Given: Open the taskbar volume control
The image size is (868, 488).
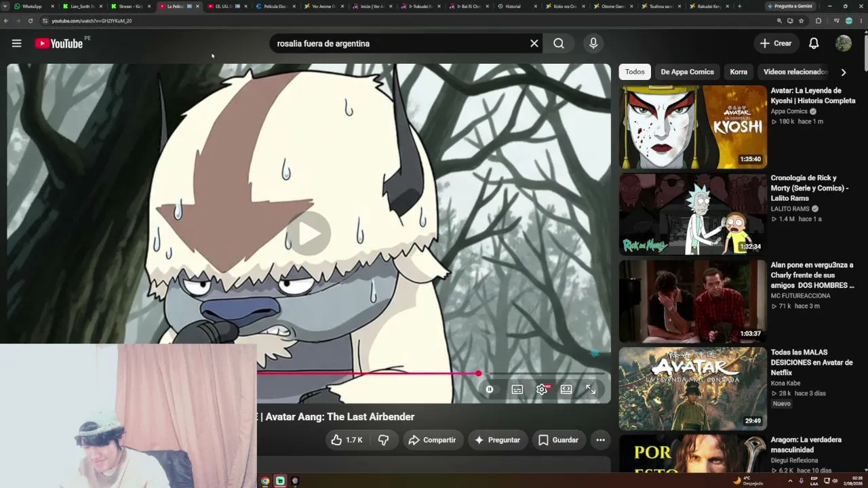Looking at the screenshot, I should coord(835,481).
